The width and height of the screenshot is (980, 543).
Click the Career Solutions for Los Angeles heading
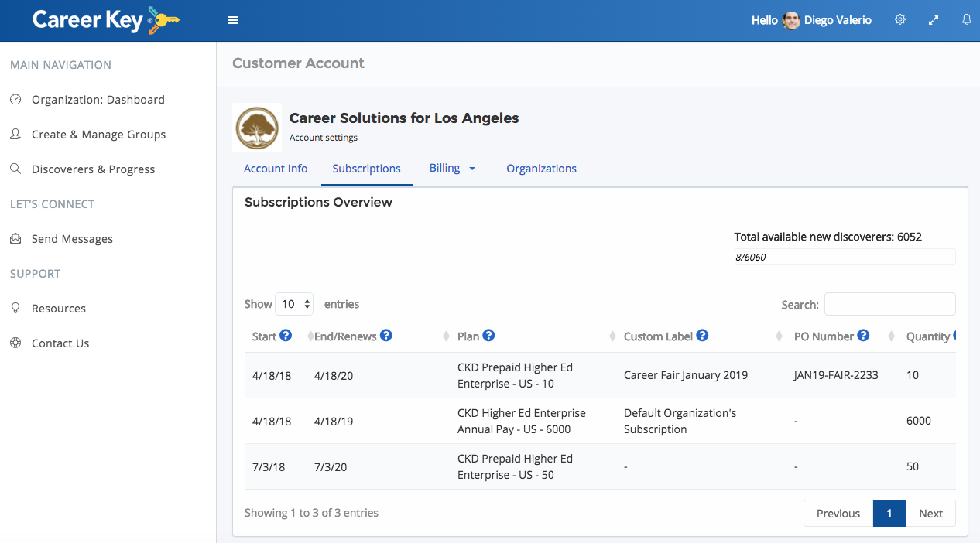(404, 118)
